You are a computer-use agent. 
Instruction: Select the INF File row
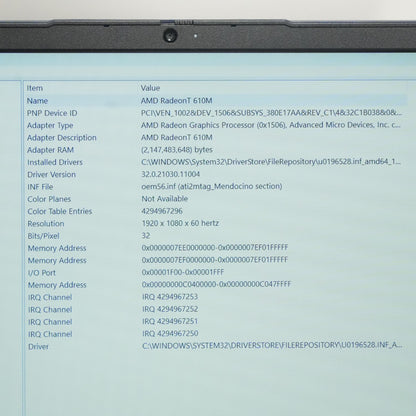coord(217,187)
